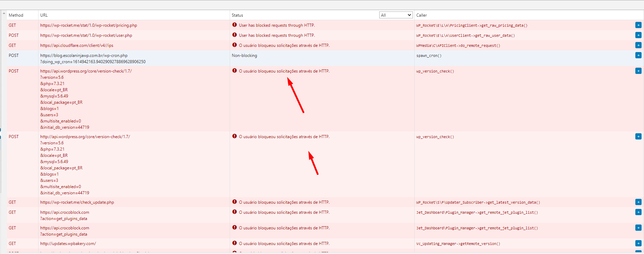Click the Non-blocking status text

(x=244, y=56)
